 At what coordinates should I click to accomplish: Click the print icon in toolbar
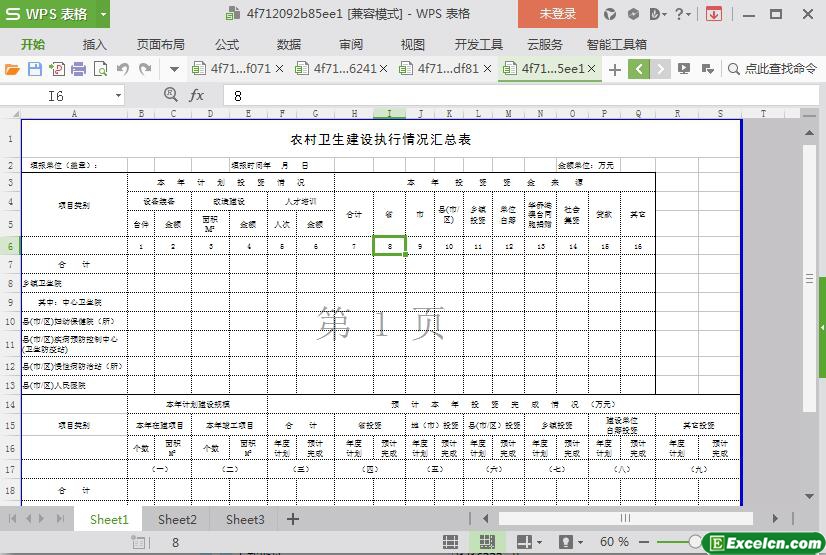point(78,69)
